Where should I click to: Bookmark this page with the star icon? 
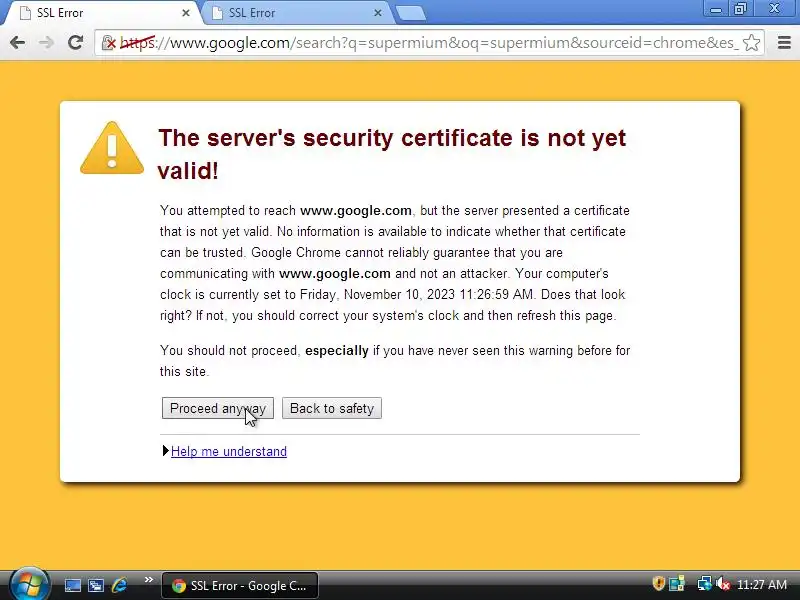[752, 43]
